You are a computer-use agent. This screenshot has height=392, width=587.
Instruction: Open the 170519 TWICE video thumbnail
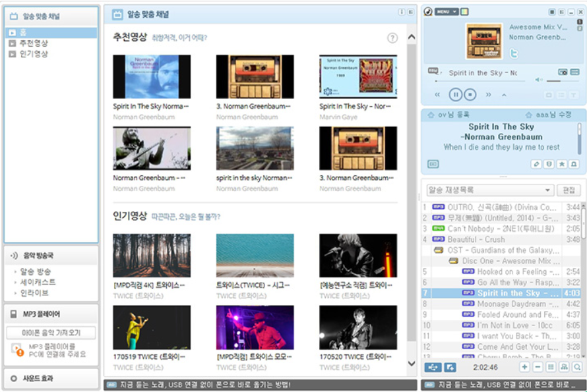[152, 327]
